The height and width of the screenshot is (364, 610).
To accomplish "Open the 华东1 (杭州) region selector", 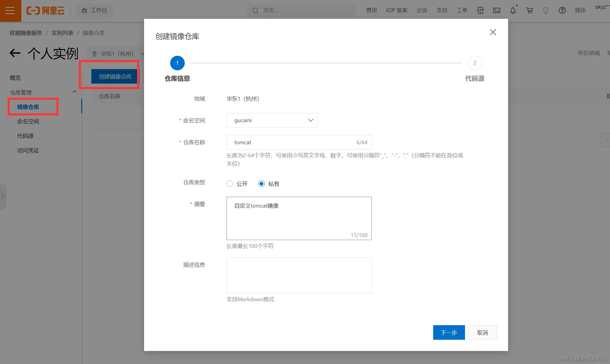I will point(118,54).
